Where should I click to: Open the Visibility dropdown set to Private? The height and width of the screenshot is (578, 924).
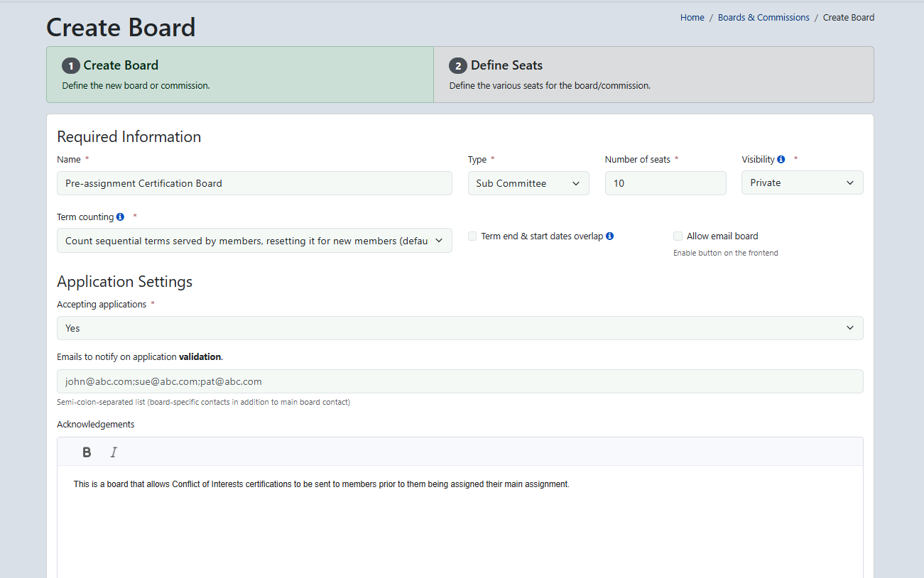[x=802, y=182]
